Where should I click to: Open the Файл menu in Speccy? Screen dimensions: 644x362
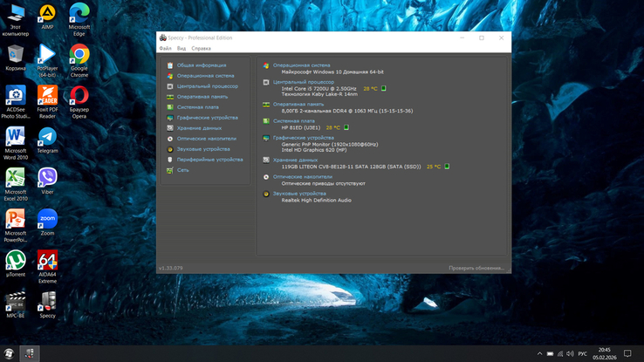(165, 49)
